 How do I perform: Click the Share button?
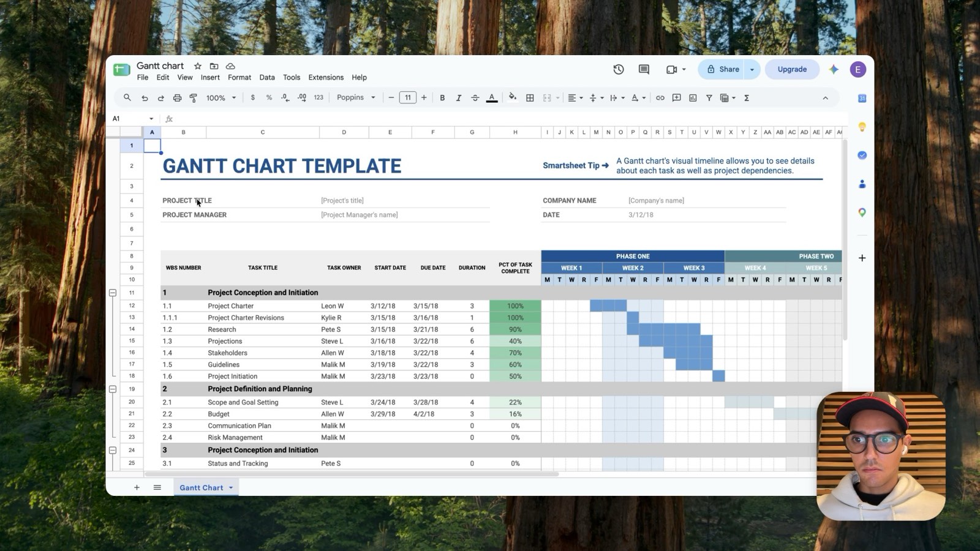[722, 69]
